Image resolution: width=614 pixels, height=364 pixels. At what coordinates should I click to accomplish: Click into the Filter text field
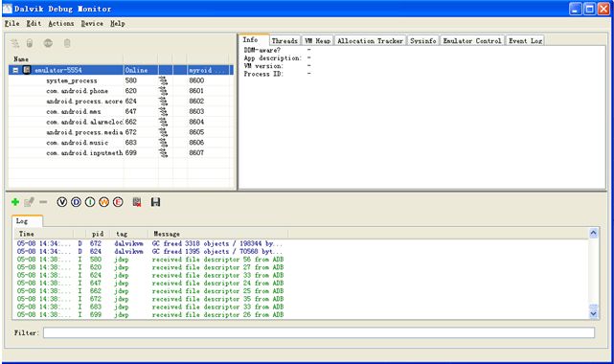tap(319, 332)
